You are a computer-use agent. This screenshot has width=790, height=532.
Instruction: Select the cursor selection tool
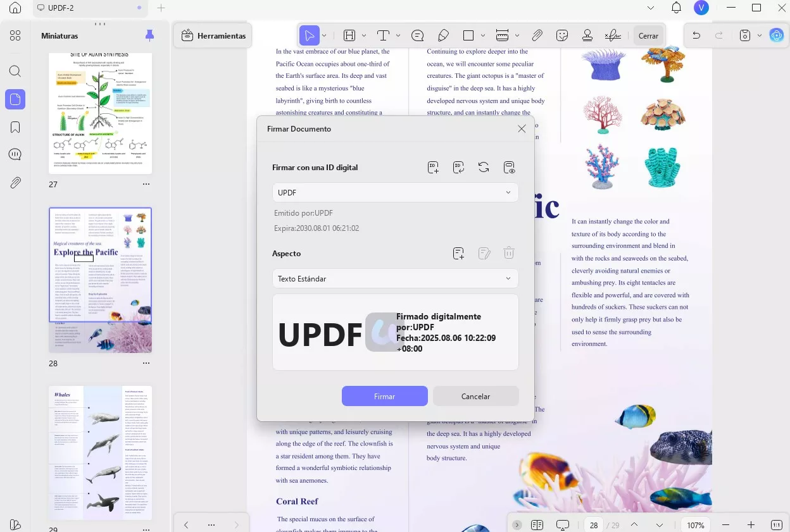(310, 35)
